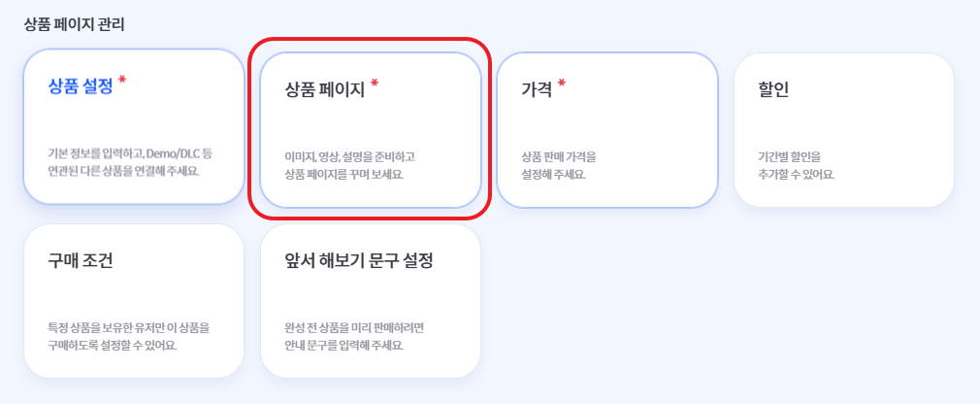Select the 구매 조건 card
This screenshot has height=404, width=980.
(134, 301)
